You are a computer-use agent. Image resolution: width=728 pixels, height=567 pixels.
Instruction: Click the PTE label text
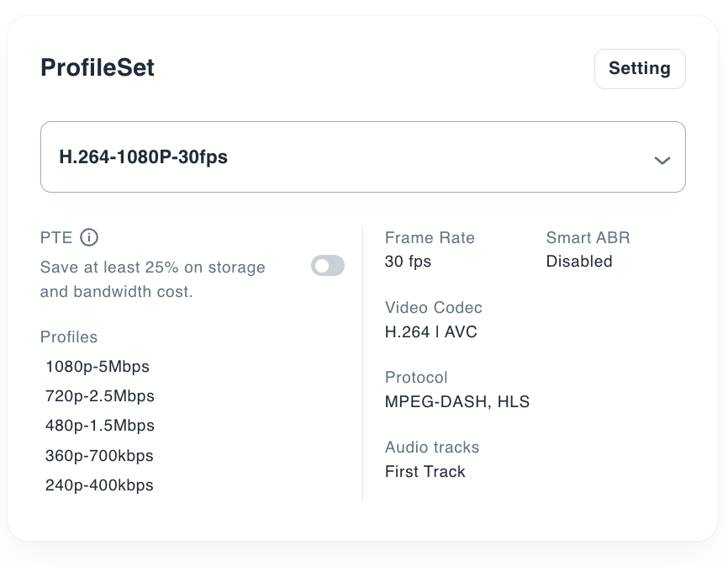click(56, 238)
